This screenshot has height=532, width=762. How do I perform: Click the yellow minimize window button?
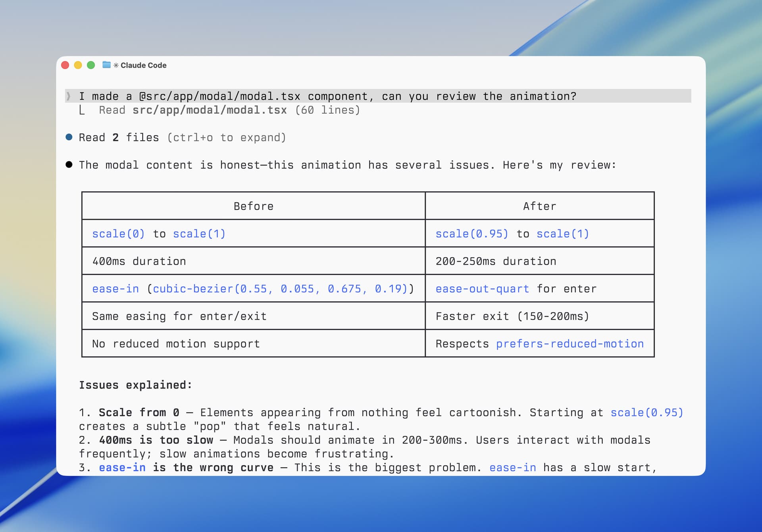pos(78,65)
